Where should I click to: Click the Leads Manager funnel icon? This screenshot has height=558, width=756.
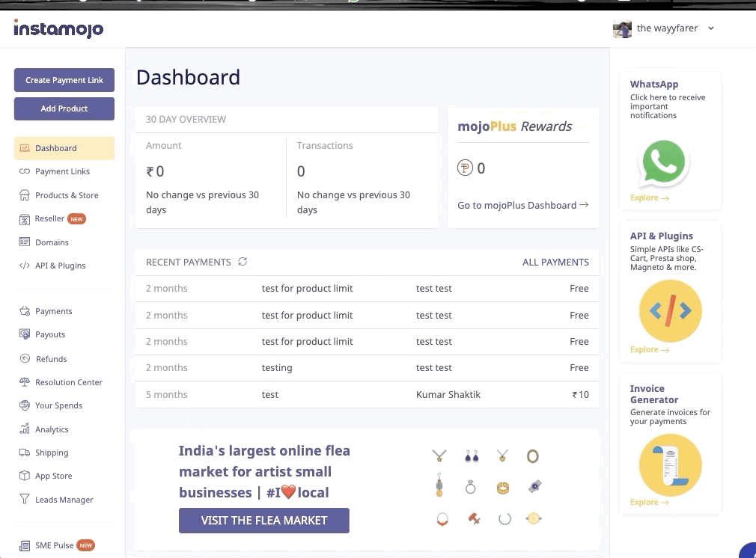[x=25, y=499]
